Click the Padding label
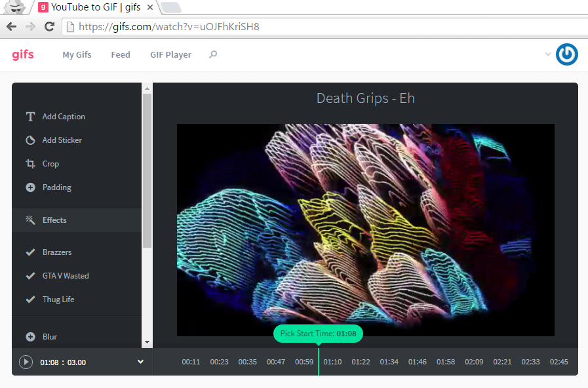588x388 pixels. coord(57,187)
